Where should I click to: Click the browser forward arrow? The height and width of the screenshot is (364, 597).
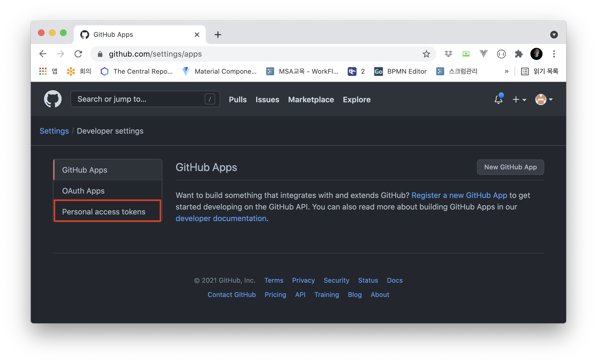click(61, 54)
